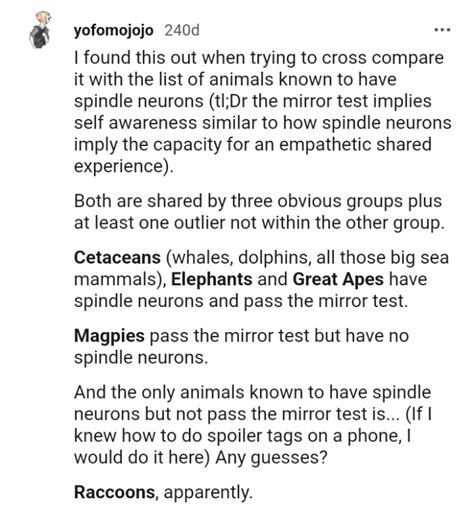This screenshot has width=474, height=522.
Task: Open the yofomojojo username profile link
Action: click(114, 31)
